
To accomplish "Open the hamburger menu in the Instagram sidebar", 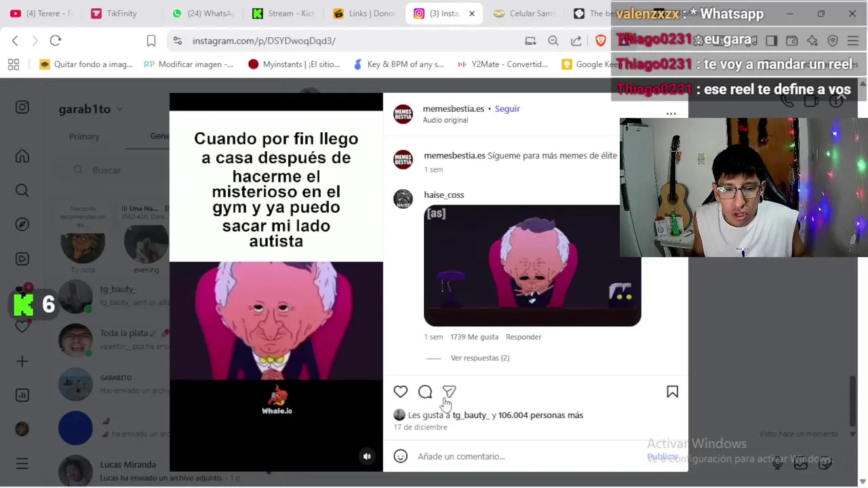I will pos(22,464).
